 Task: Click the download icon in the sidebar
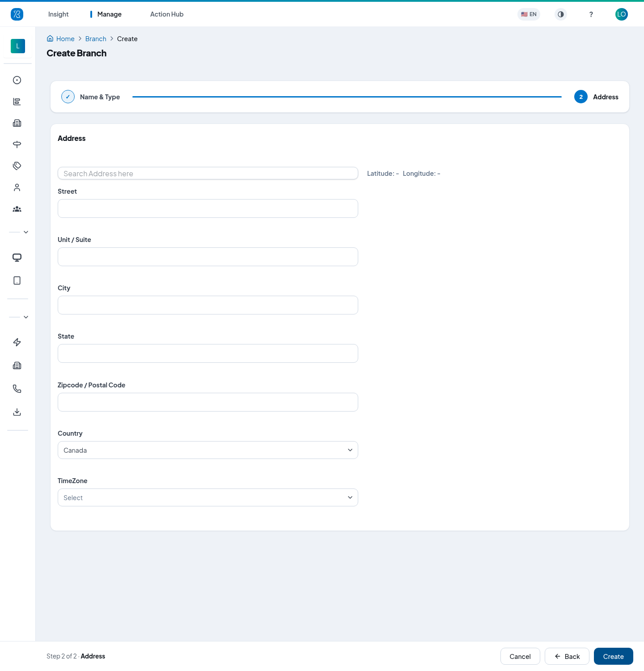coord(17,412)
